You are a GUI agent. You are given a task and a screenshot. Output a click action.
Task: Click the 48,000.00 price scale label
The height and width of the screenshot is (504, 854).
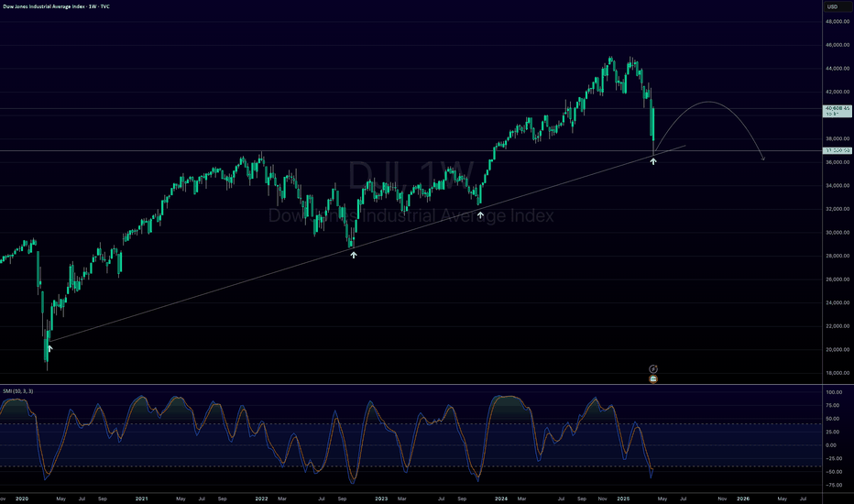tap(838, 22)
